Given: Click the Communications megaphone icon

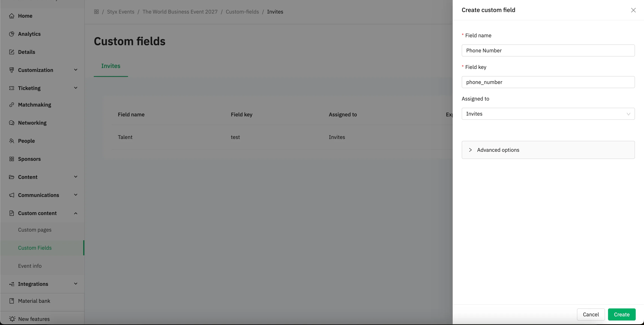Looking at the screenshot, I should [11, 195].
